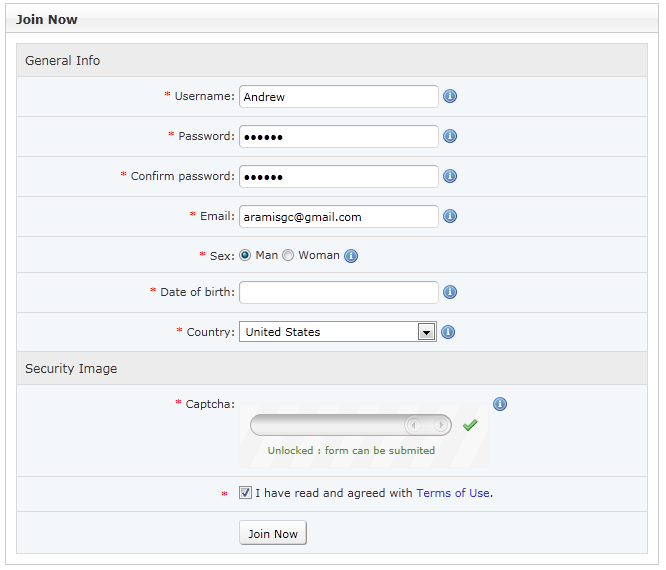The height and width of the screenshot is (570, 666).
Task: Select the Man radio button
Action: (245, 255)
